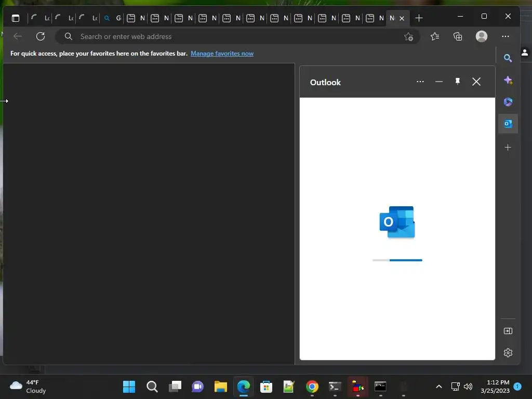
Task: Open the browser profile avatar
Action: coord(482,36)
